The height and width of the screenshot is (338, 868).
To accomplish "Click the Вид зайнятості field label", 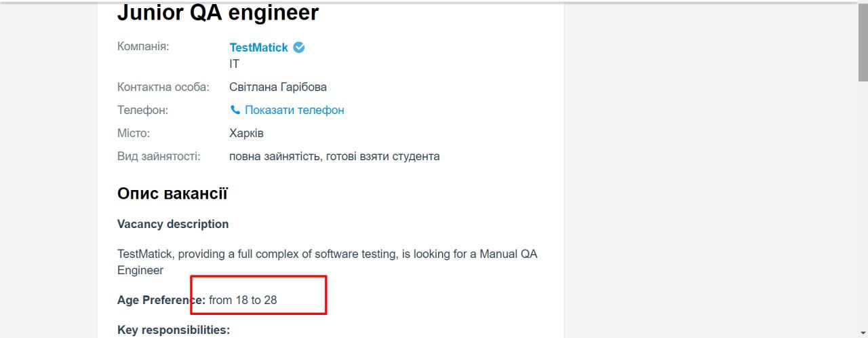I will point(159,156).
